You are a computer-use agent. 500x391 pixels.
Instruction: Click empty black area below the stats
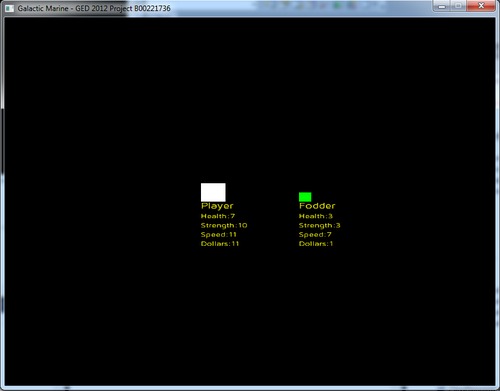point(250,317)
